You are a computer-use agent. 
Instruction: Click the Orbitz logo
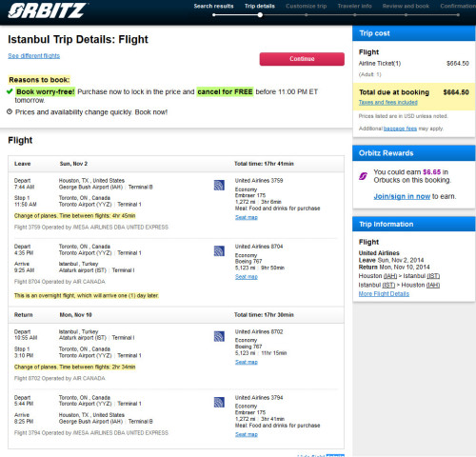[x=48, y=10]
